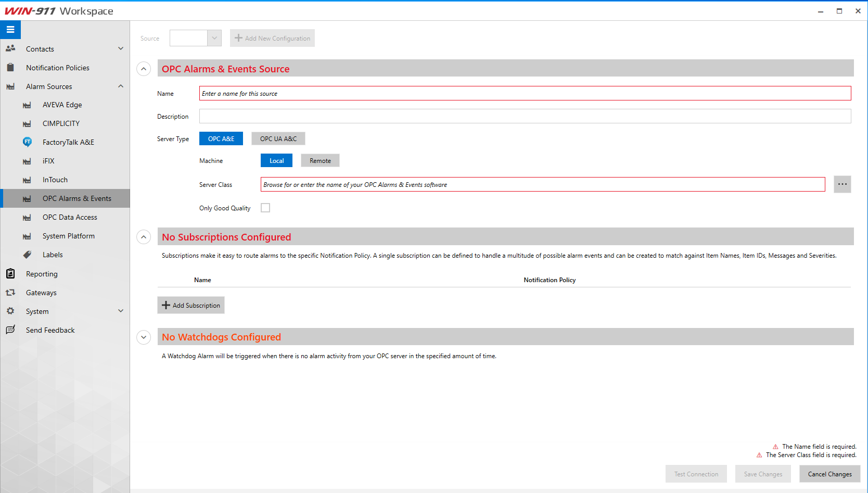
Task: Click the Labels tag icon
Action: coord(27,255)
